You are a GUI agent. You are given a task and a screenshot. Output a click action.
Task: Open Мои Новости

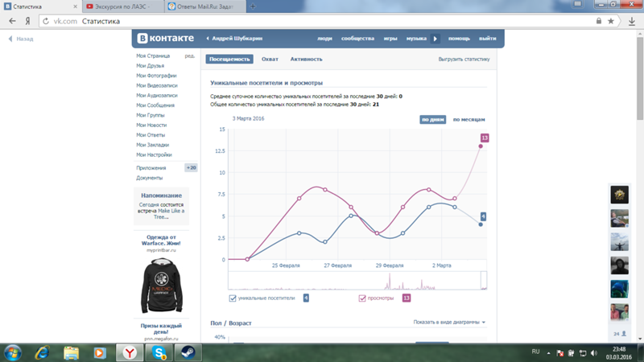151,125
